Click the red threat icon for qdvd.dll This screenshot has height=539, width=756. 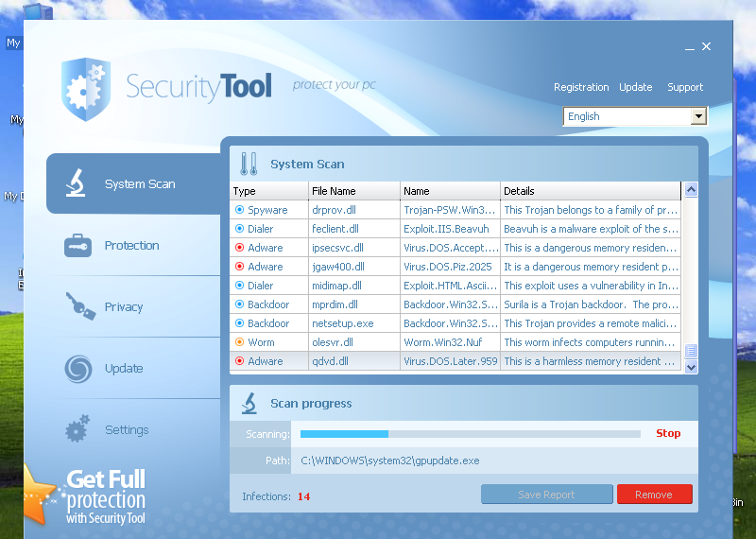click(x=239, y=361)
